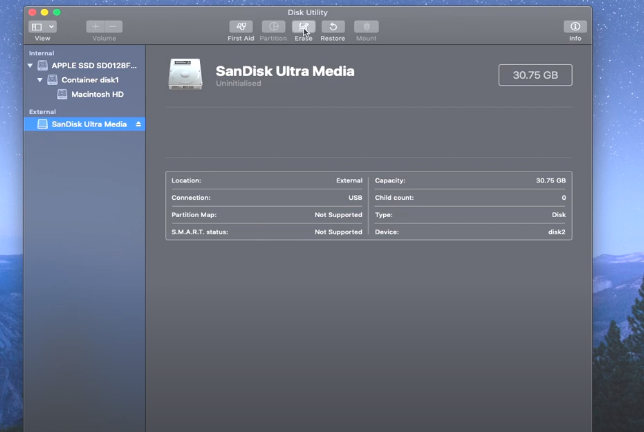Click the APPLE SSD drive icon
The image size is (644, 432).
43,65
